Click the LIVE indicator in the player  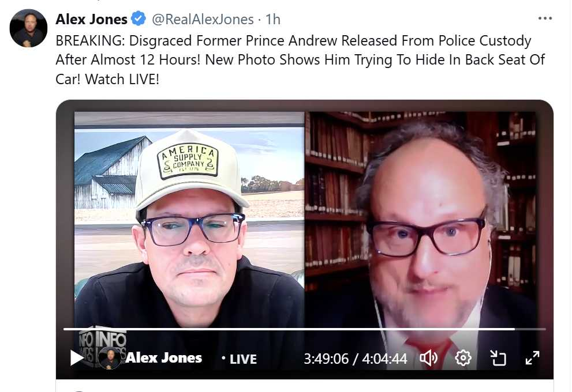click(240, 359)
